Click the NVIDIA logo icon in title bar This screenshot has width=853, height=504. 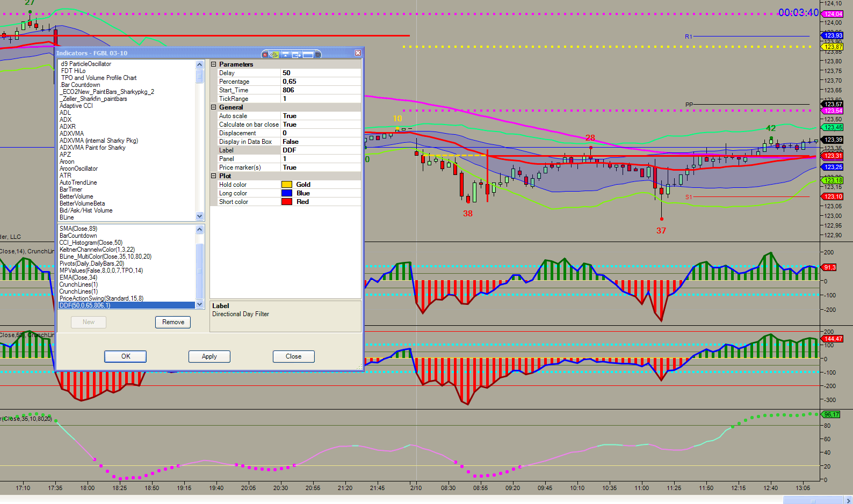274,55
